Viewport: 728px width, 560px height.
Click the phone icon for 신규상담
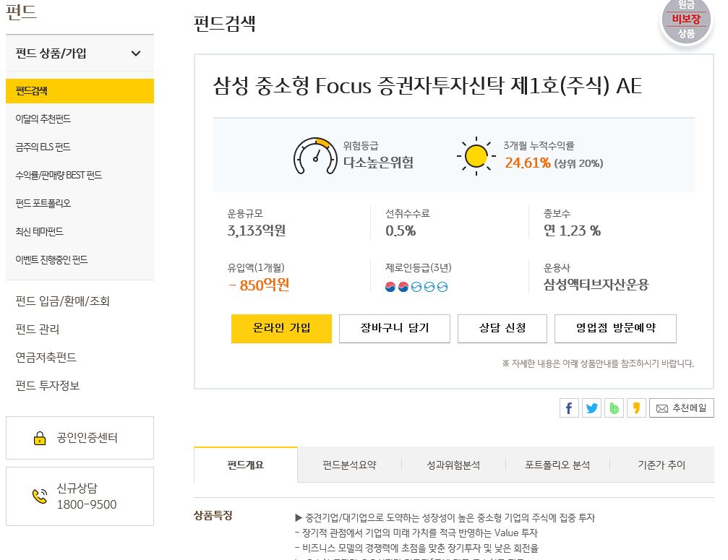(40, 496)
